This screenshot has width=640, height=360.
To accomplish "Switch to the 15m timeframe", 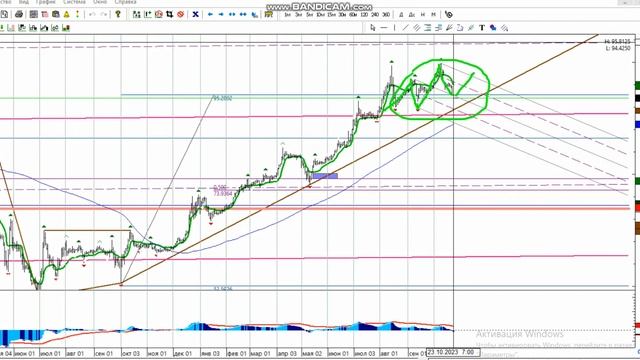I will point(331,15).
